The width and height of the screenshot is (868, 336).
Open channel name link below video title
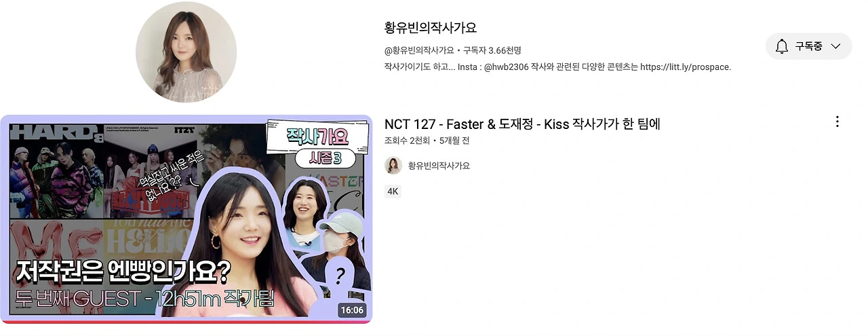click(439, 166)
